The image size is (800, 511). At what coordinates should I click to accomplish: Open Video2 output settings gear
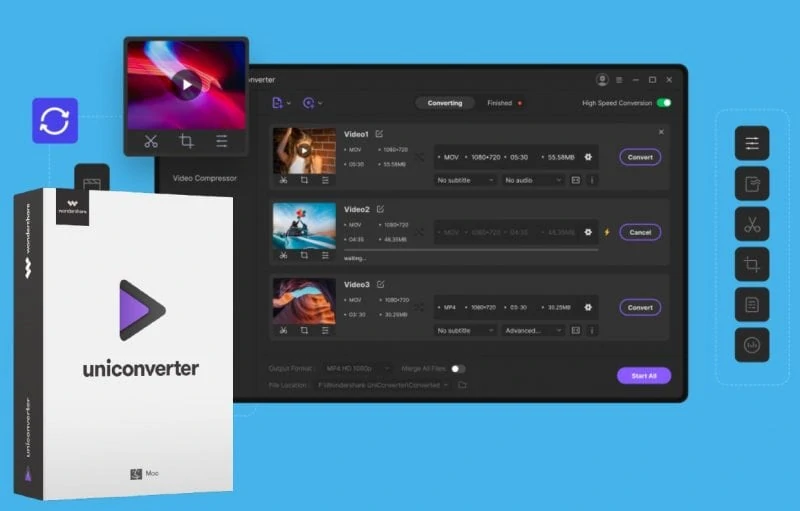[588, 232]
